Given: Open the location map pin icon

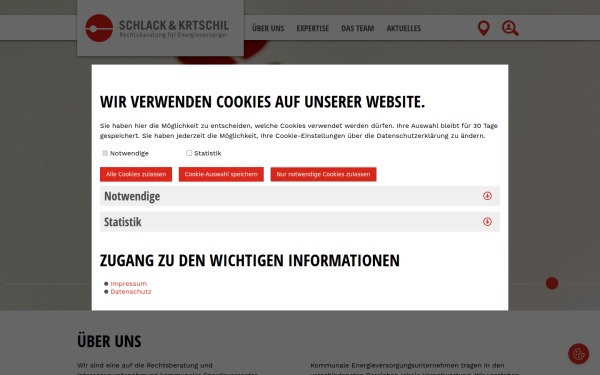Looking at the screenshot, I should tap(484, 28).
